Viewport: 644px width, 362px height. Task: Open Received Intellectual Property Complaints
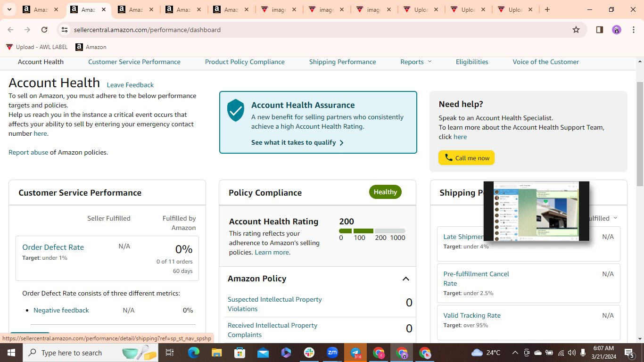pos(272,330)
